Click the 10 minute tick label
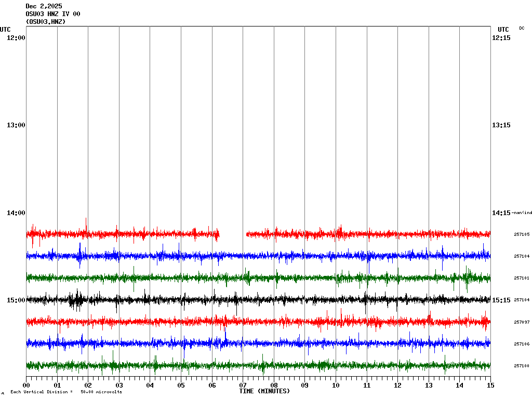This screenshot has height=399, width=532. click(x=336, y=385)
